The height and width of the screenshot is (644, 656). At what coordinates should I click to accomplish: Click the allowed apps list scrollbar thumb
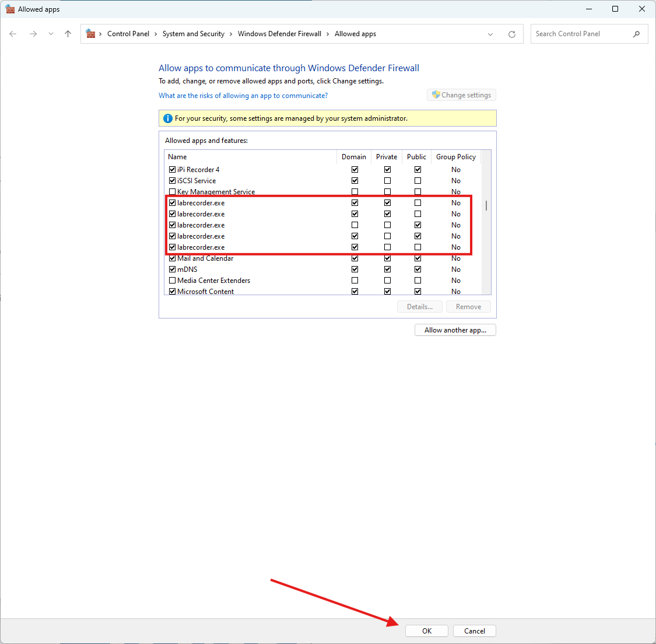pos(486,205)
